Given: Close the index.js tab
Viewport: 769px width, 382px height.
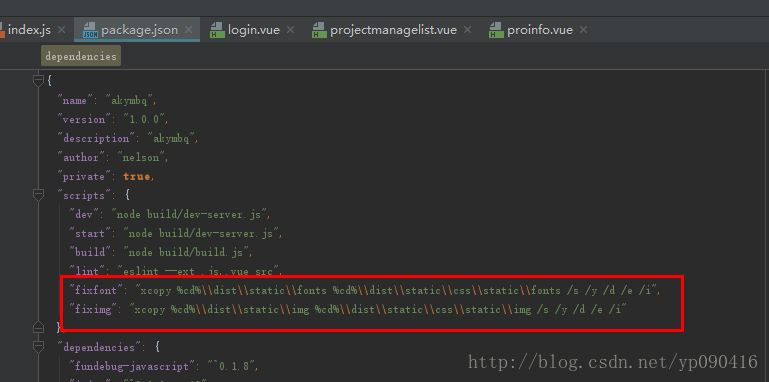Looking at the screenshot, I should pyautogui.click(x=61, y=30).
